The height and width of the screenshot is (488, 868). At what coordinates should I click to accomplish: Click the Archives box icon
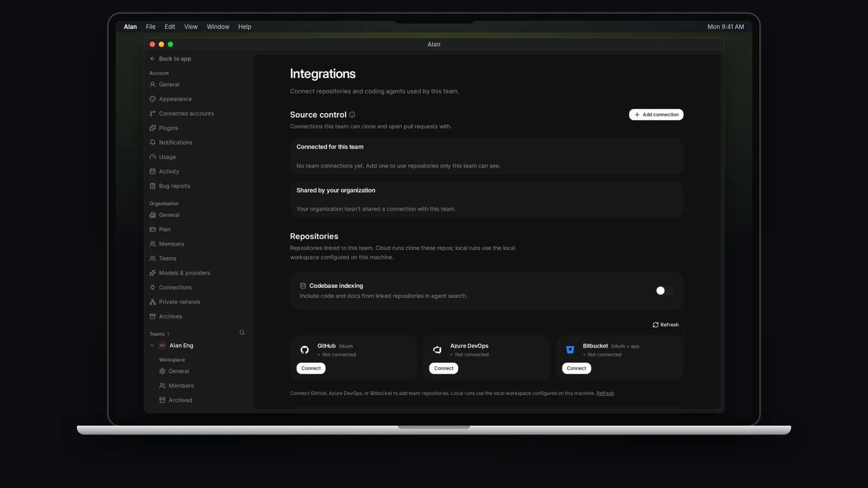[x=152, y=316]
